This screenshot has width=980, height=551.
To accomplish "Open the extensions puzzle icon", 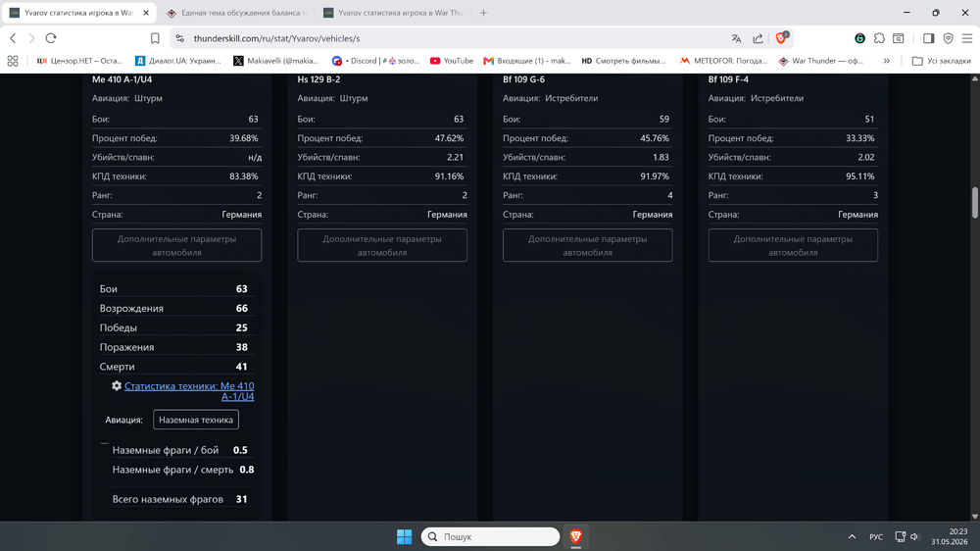I will click(879, 38).
